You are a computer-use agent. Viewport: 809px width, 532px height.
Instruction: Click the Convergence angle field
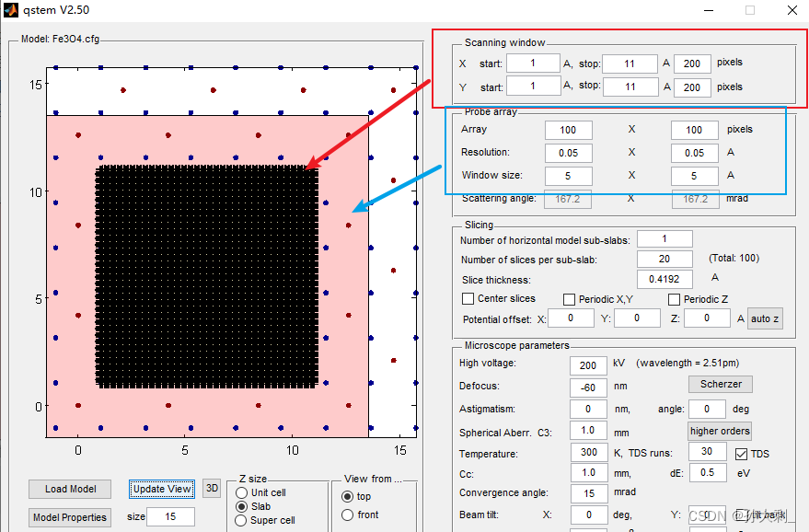tap(589, 494)
